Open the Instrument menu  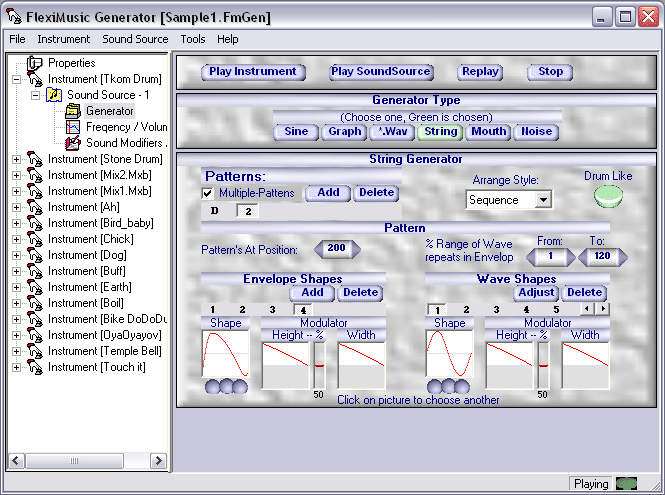click(64, 39)
